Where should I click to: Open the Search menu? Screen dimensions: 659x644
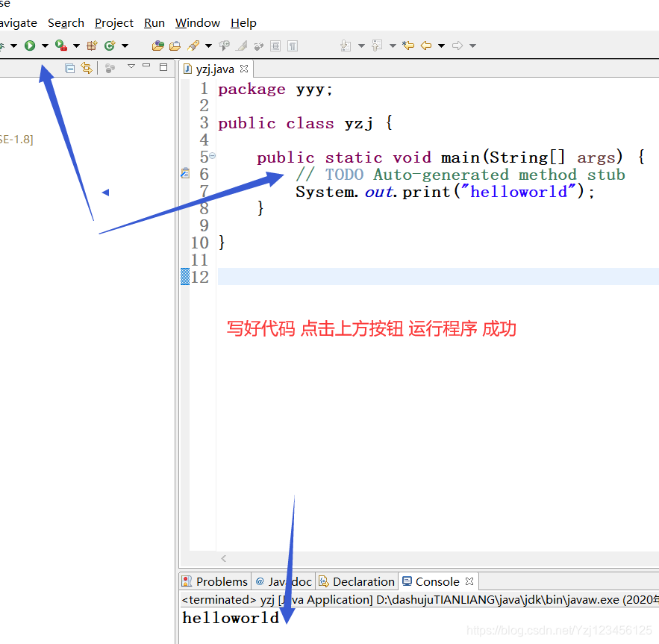click(x=66, y=22)
